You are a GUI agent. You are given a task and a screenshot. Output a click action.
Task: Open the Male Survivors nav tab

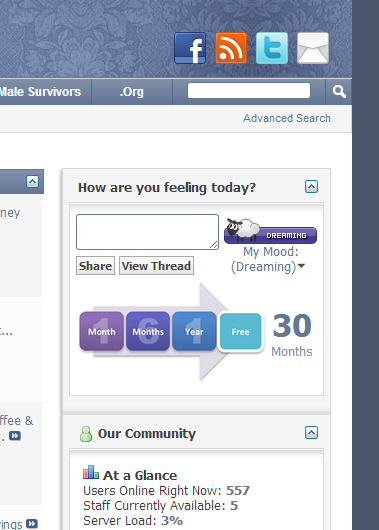pyautogui.click(x=41, y=92)
